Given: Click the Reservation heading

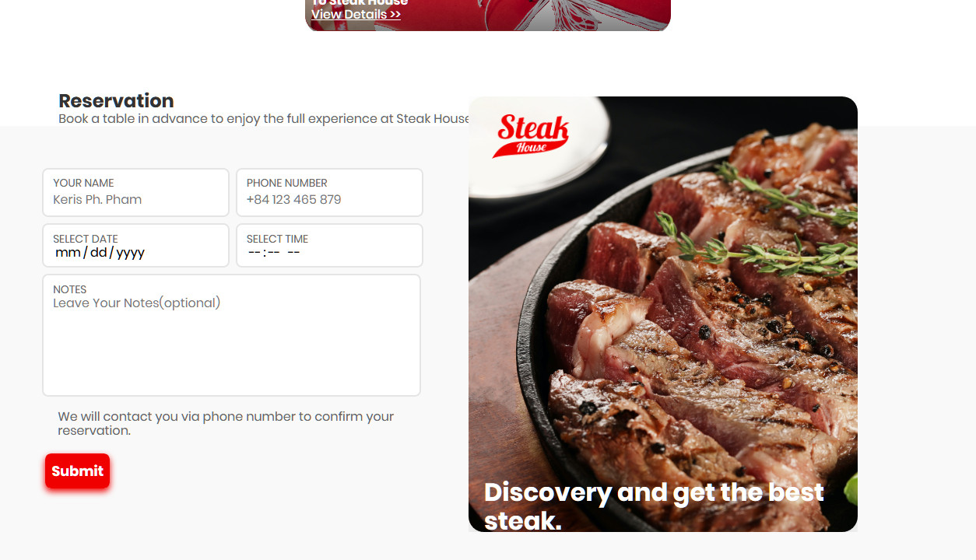Looking at the screenshot, I should (116, 100).
